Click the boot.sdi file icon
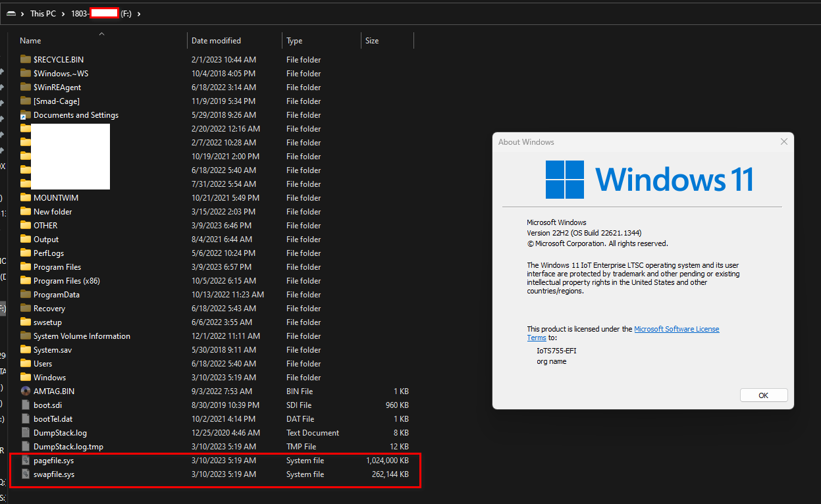Screen dimensions: 821x504 [26, 405]
